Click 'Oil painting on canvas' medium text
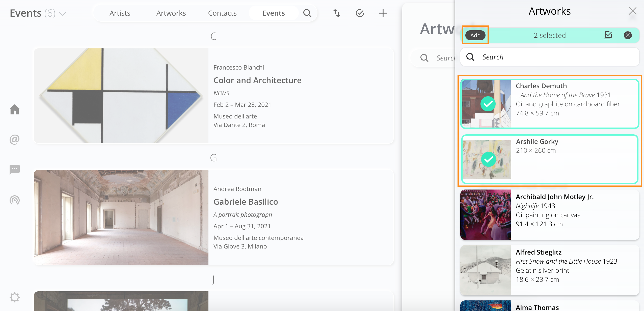Viewport: 644px width, 311px height. click(x=548, y=215)
